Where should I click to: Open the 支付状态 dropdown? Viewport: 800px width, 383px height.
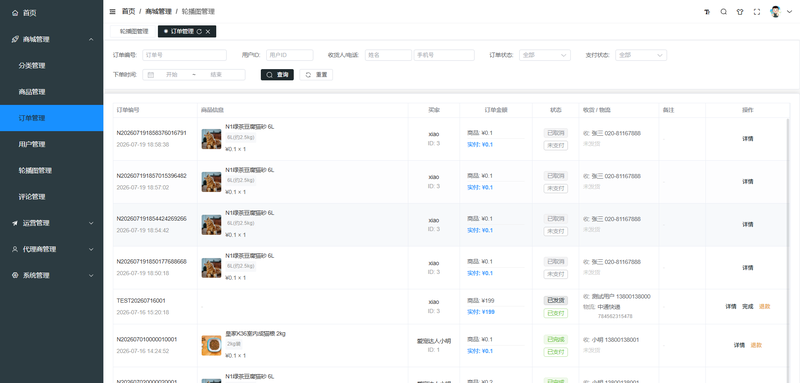click(x=641, y=55)
